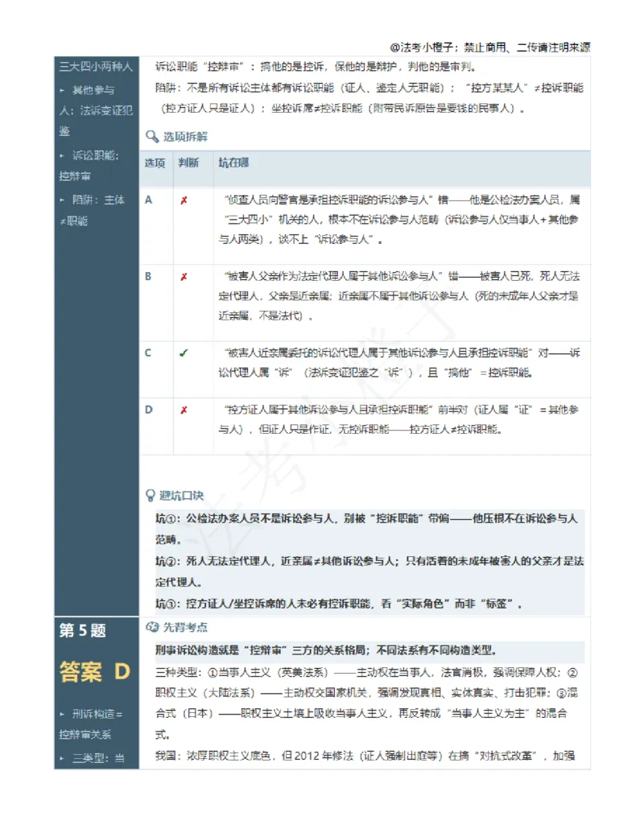Click sidebar note 陷阱：主体≠职能
This screenshot has width=644, height=833.
tap(92, 210)
